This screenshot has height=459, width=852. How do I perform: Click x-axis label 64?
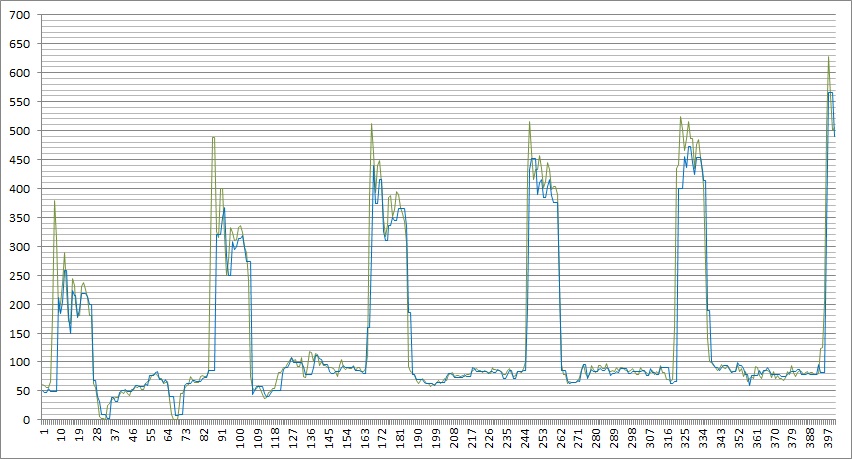(168, 435)
